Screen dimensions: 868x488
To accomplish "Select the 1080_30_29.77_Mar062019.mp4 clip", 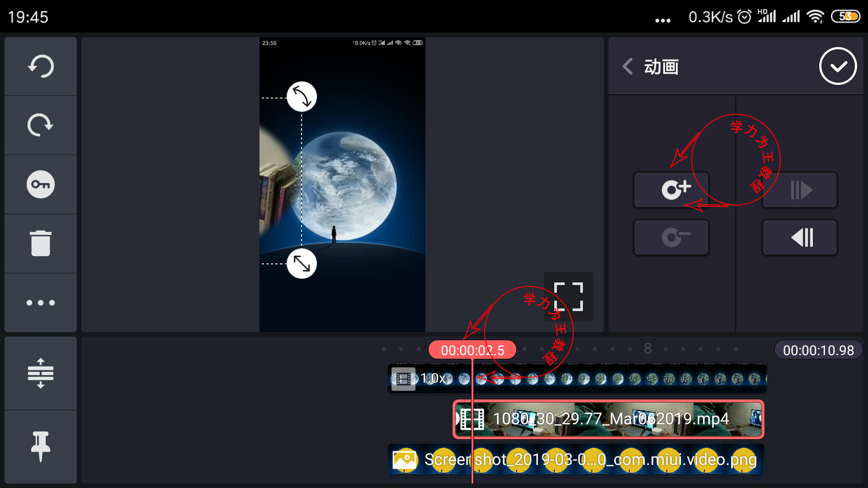I will (608, 419).
